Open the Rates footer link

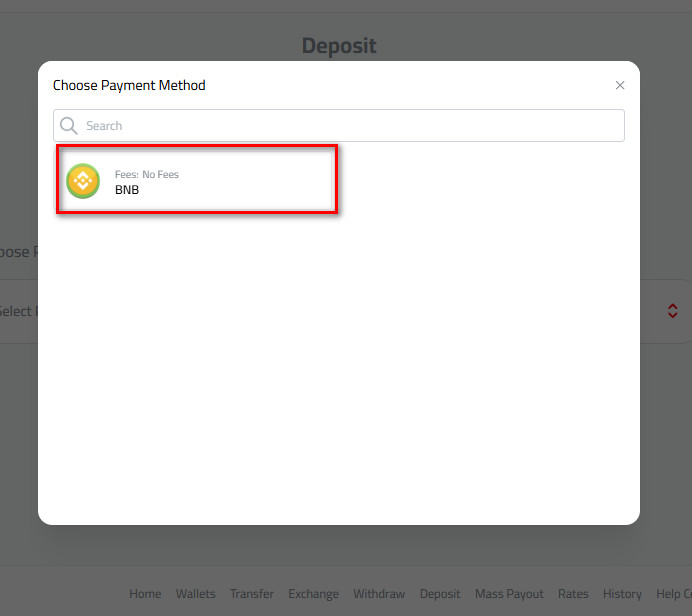(x=573, y=594)
